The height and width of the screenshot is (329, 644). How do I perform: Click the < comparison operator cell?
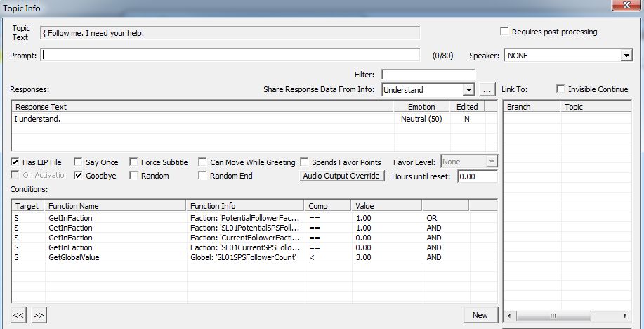point(328,257)
